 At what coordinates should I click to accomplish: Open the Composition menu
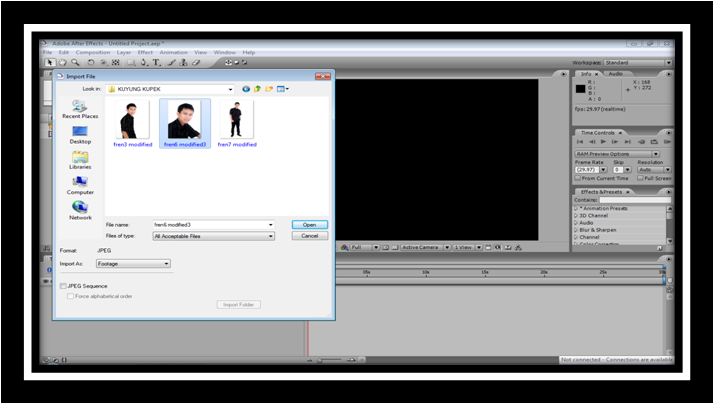[93, 52]
